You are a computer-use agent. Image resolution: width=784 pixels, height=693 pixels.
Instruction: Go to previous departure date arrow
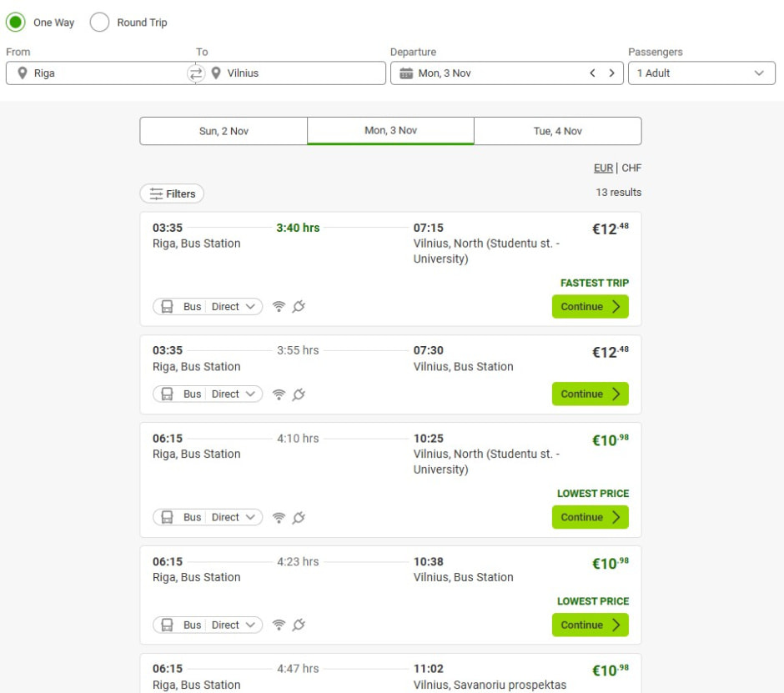593,73
